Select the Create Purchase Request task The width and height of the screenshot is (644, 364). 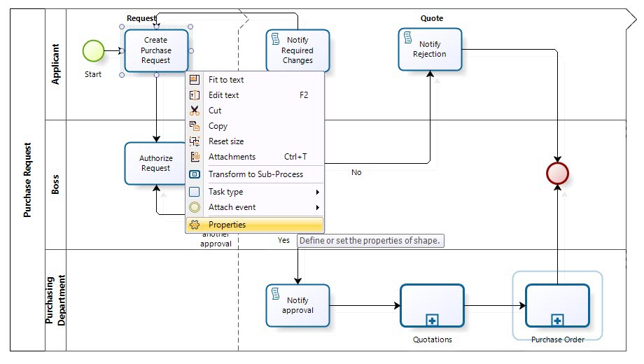[x=156, y=50]
